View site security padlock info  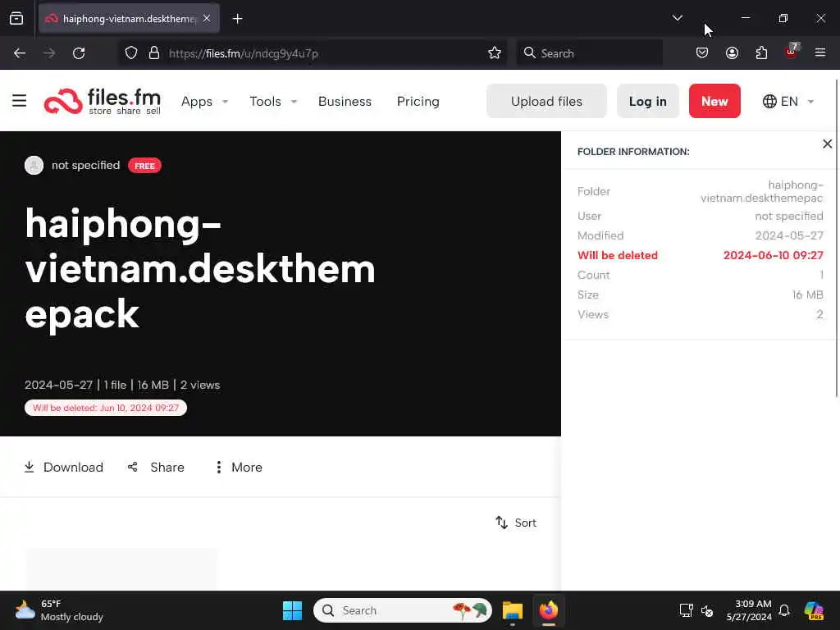(154, 52)
